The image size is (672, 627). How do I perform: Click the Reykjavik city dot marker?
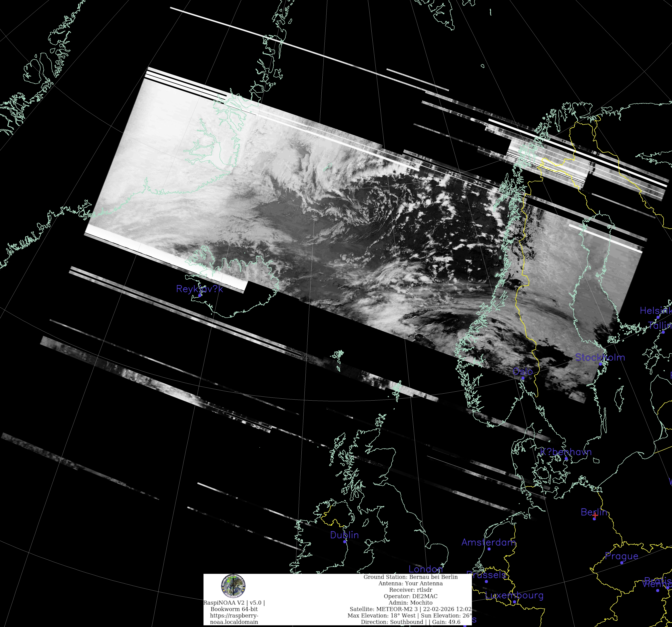point(200,295)
